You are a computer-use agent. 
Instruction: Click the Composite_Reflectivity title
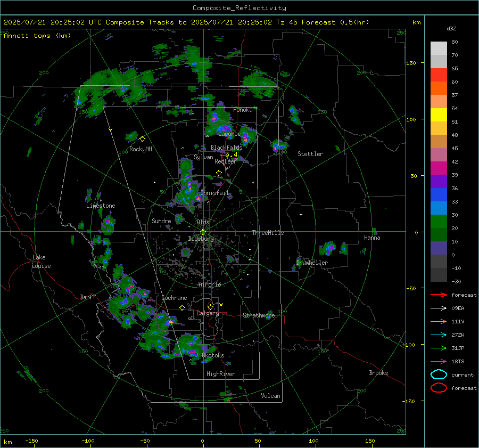click(x=239, y=8)
